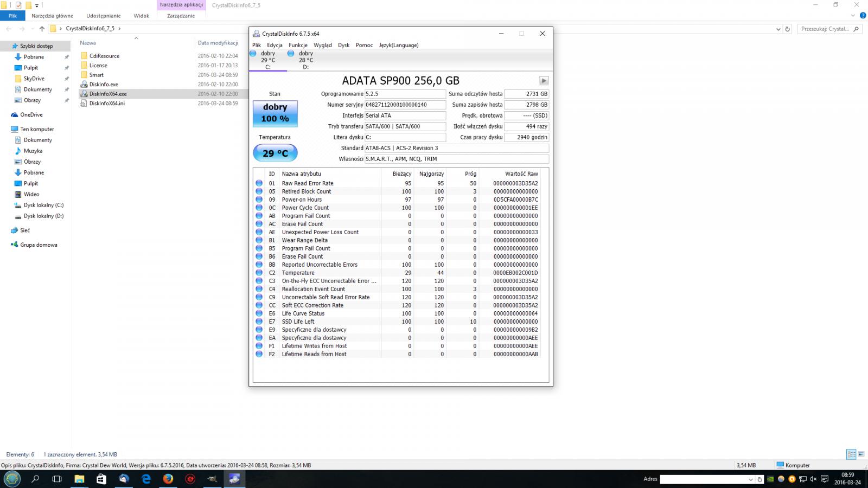The height and width of the screenshot is (488, 868).
Task: Open the Action Center notification icon
Action: click(x=824, y=479)
